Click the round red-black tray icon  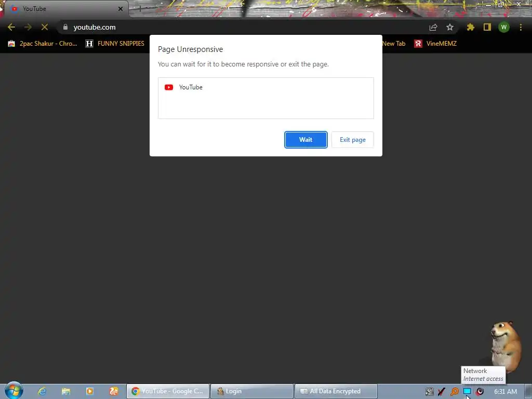click(x=480, y=392)
